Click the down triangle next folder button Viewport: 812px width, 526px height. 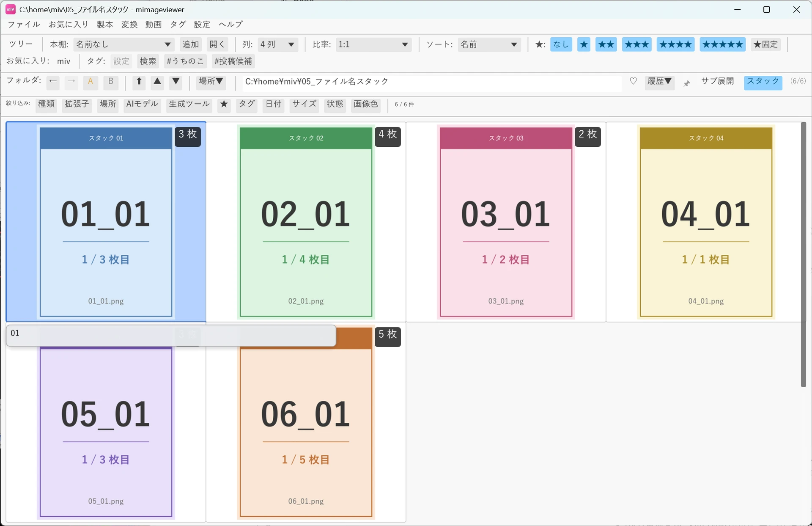[x=176, y=82]
